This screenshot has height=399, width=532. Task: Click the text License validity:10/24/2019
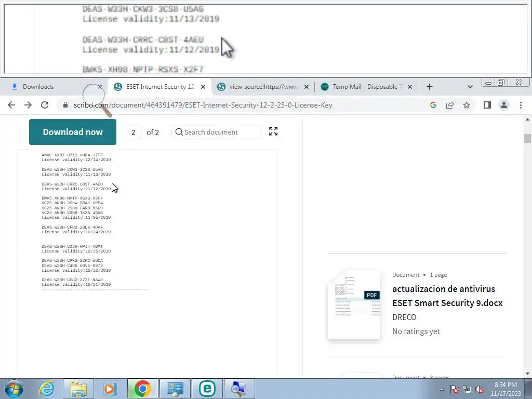point(76,232)
